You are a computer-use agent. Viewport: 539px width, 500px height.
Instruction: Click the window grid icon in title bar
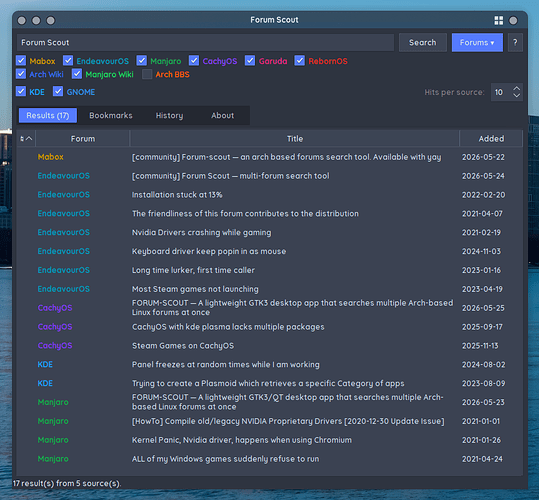click(498, 20)
